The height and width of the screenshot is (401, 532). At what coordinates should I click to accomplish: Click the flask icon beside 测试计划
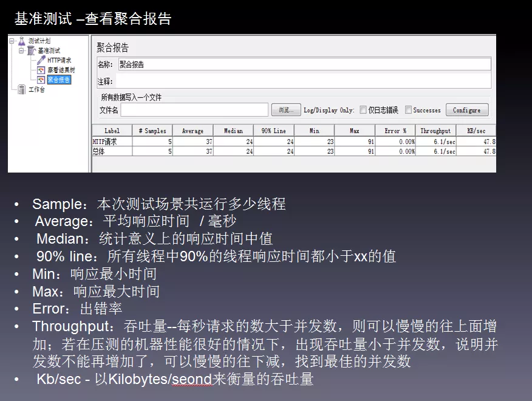click(21, 41)
